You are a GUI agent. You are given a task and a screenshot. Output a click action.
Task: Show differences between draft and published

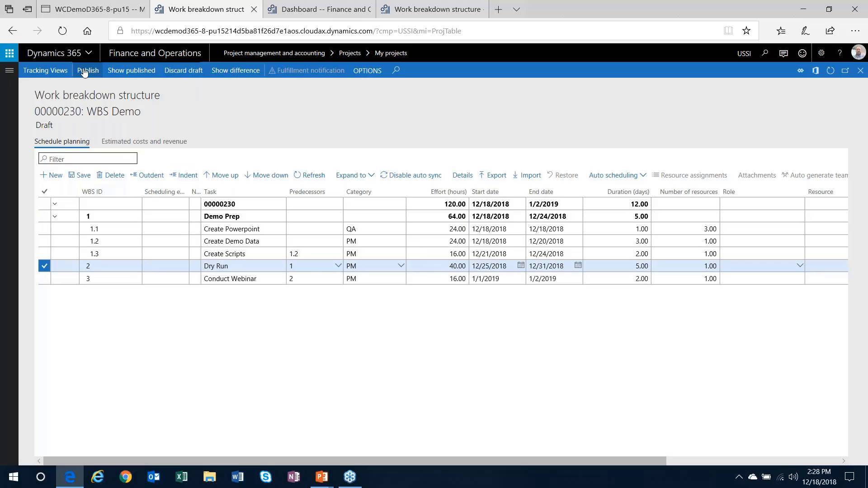235,70
